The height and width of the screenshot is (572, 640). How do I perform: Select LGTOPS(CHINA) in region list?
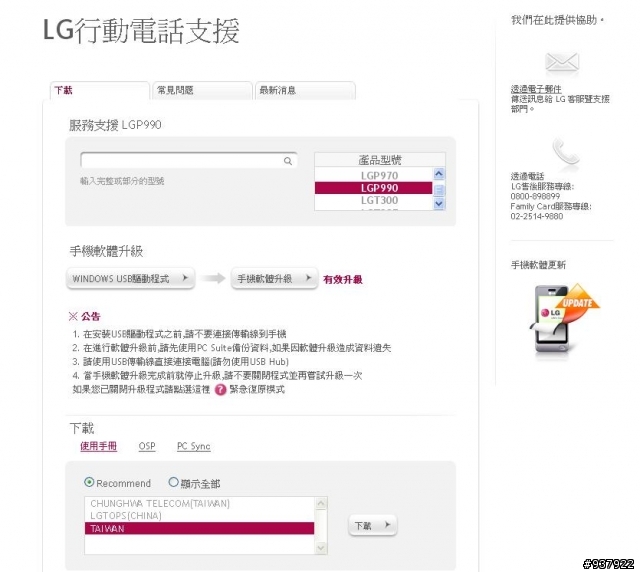coord(200,516)
